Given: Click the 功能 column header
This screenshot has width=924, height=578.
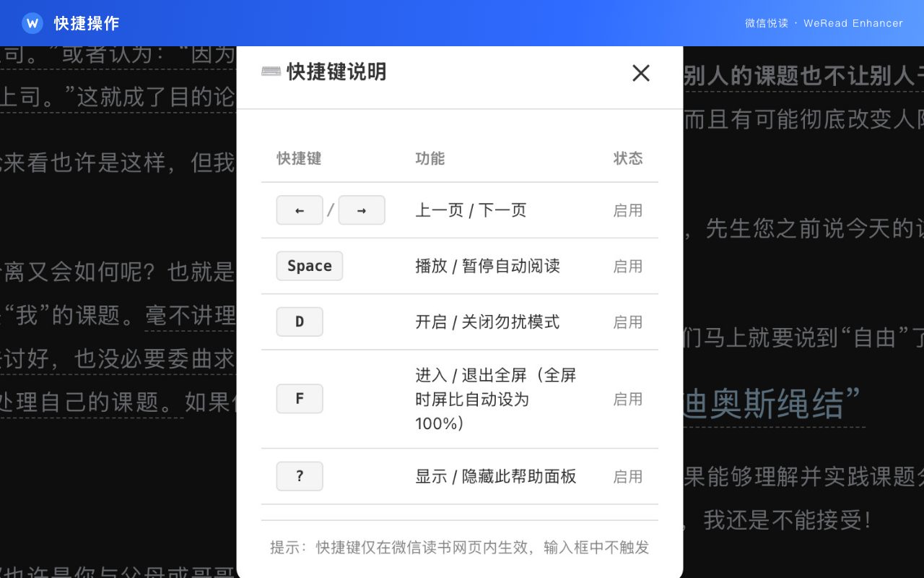Looking at the screenshot, I should click(x=430, y=158).
